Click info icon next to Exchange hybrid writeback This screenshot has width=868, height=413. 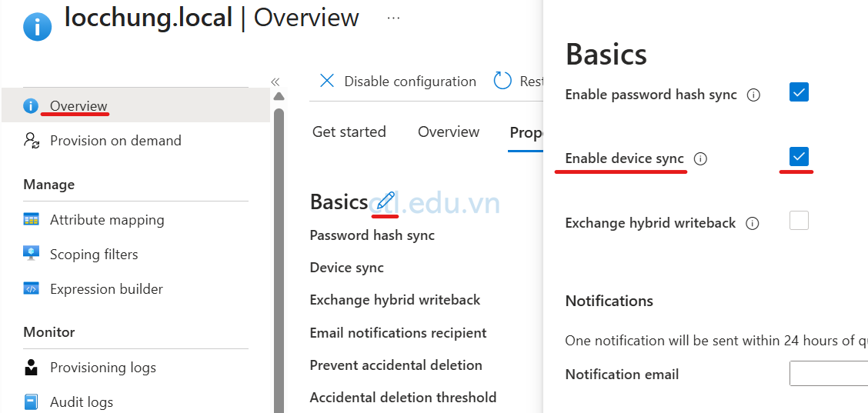pyautogui.click(x=752, y=224)
